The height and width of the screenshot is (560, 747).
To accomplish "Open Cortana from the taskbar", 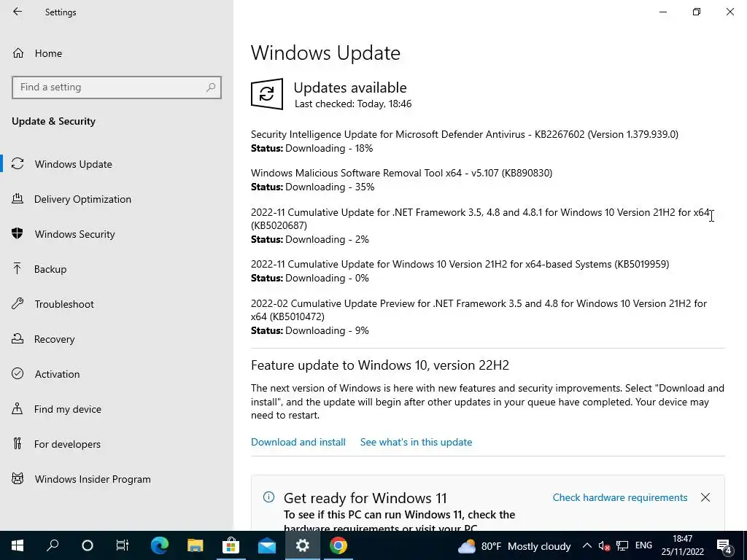I will point(88,545).
